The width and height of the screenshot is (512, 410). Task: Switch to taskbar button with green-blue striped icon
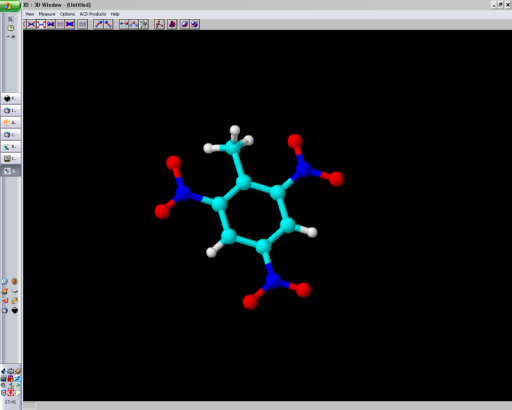[x=11, y=146]
